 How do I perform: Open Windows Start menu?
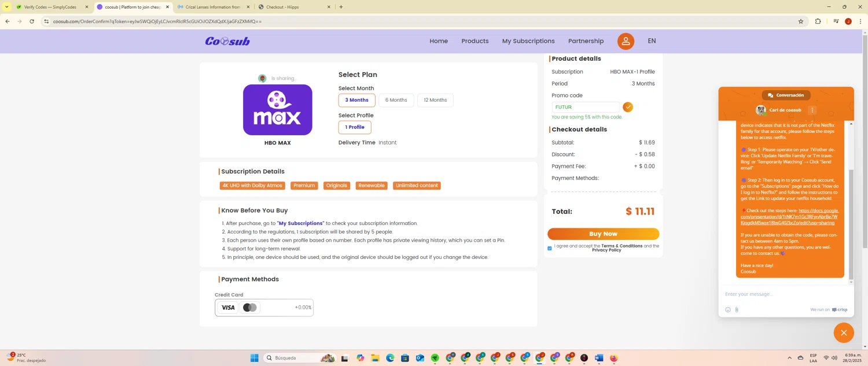coord(254,358)
